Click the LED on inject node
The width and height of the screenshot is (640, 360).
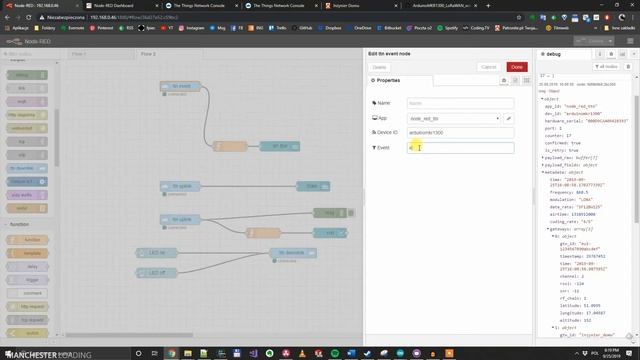click(x=157, y=253)
